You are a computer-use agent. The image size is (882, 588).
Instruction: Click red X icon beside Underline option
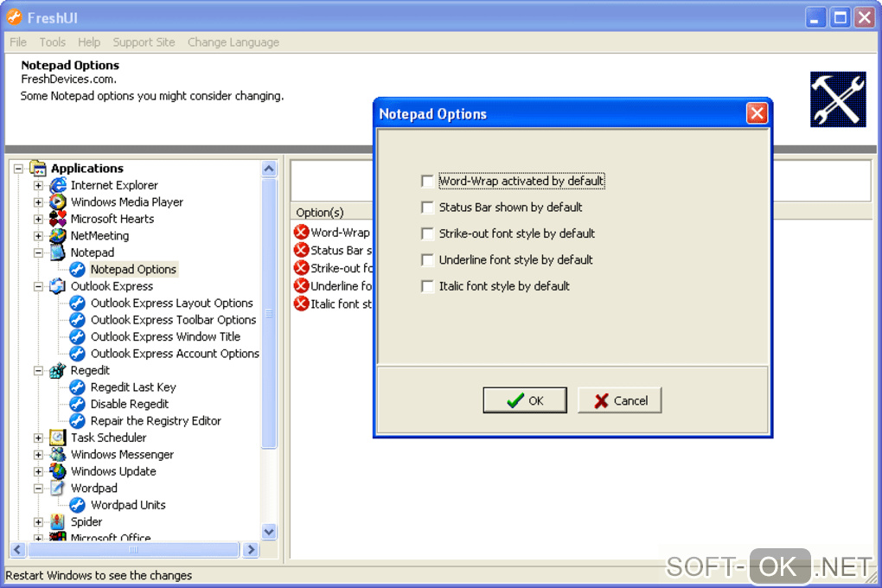coord(302,286)
